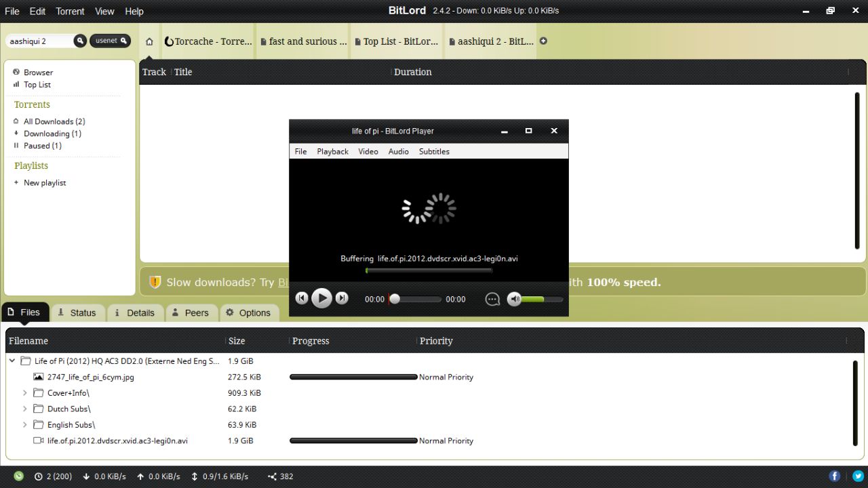The width and height of the screenshot is (868, 488).
Task: Click the next track button in BitLord Player
Action: pos(342,298)
